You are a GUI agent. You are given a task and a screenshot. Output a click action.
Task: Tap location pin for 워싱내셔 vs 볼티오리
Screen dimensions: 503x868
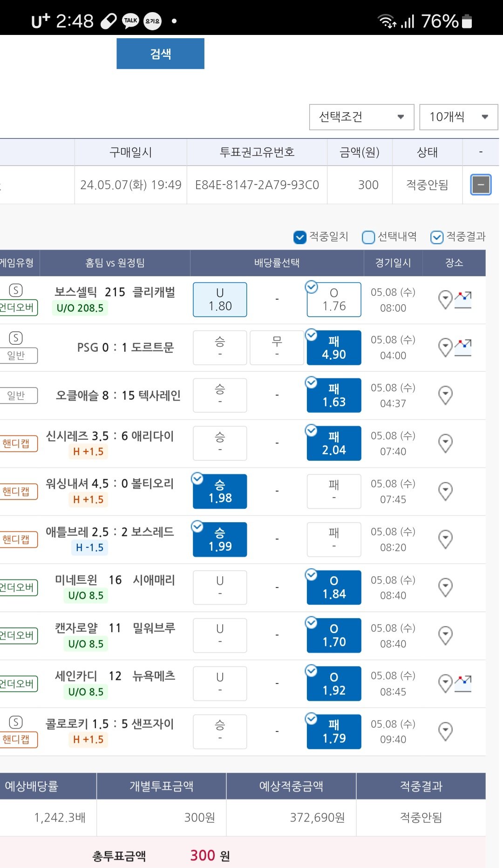(x=445, y=491)
